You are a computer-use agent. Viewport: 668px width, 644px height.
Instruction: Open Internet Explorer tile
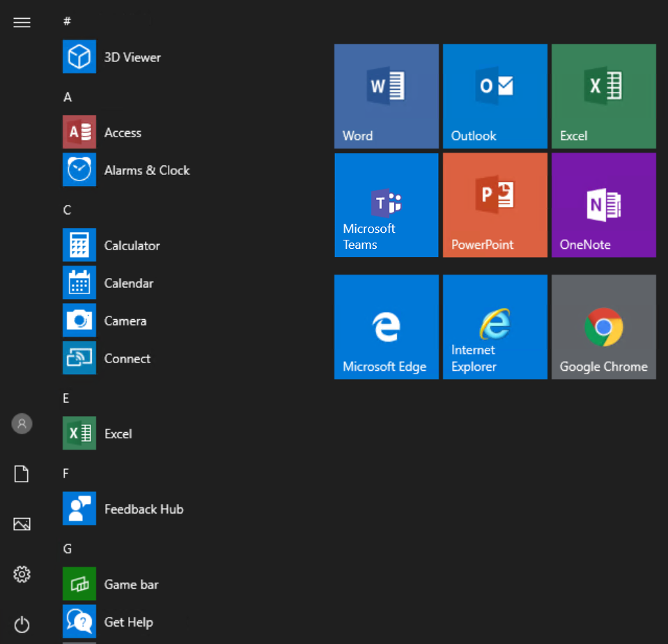[x=495, y=326]
